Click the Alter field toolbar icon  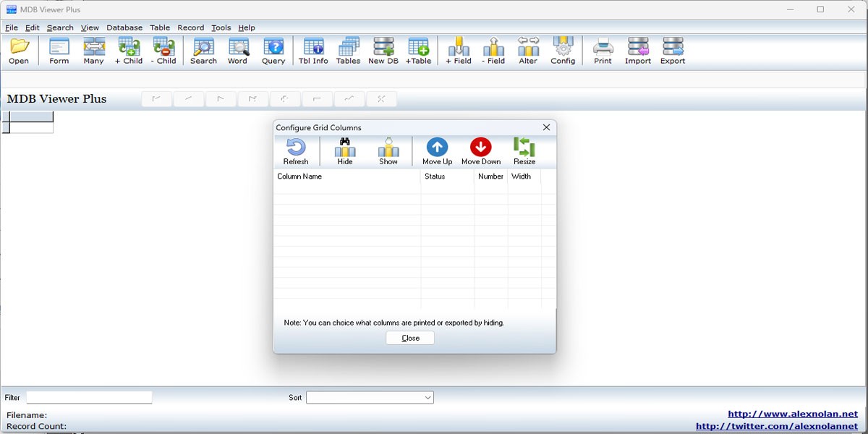coord(528,51)
